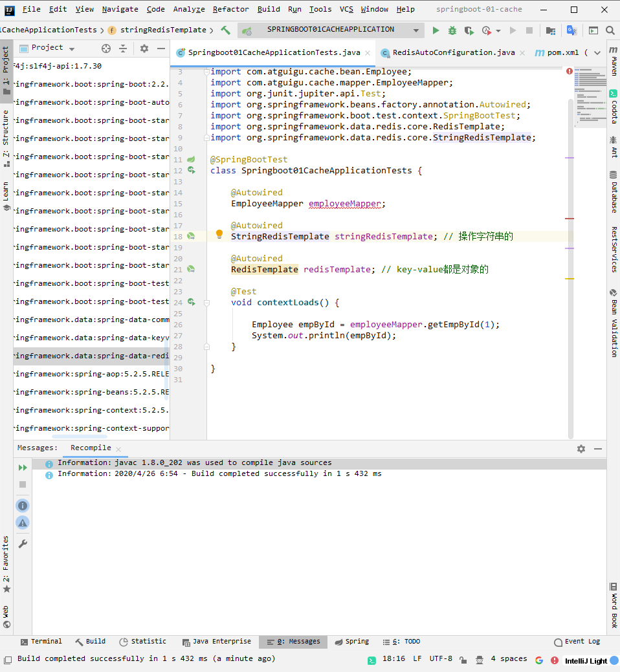Click Collapse All icon in Project panel

123,49
